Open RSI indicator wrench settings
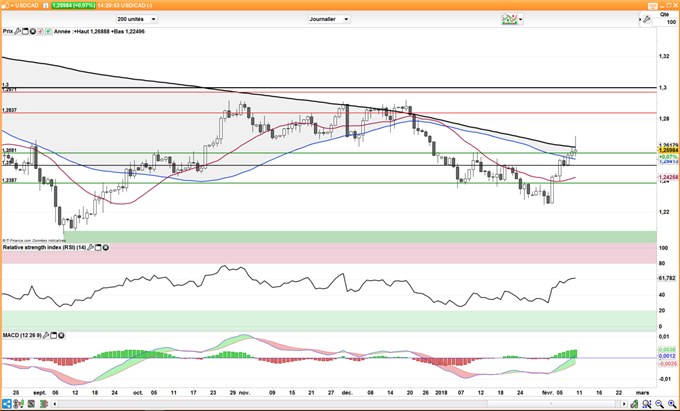 [x=91, y=248]
